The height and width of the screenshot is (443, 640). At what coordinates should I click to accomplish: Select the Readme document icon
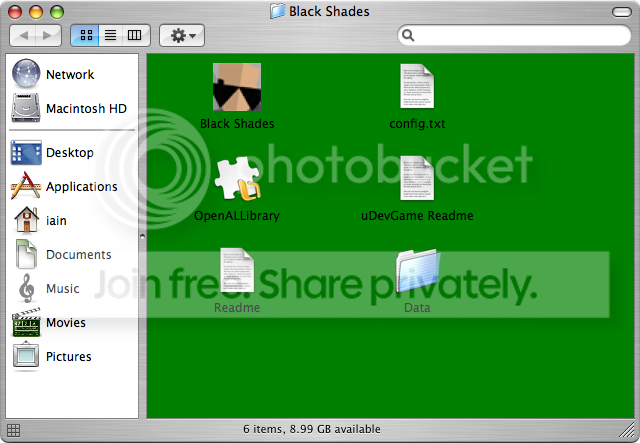[x=237, y=271]
